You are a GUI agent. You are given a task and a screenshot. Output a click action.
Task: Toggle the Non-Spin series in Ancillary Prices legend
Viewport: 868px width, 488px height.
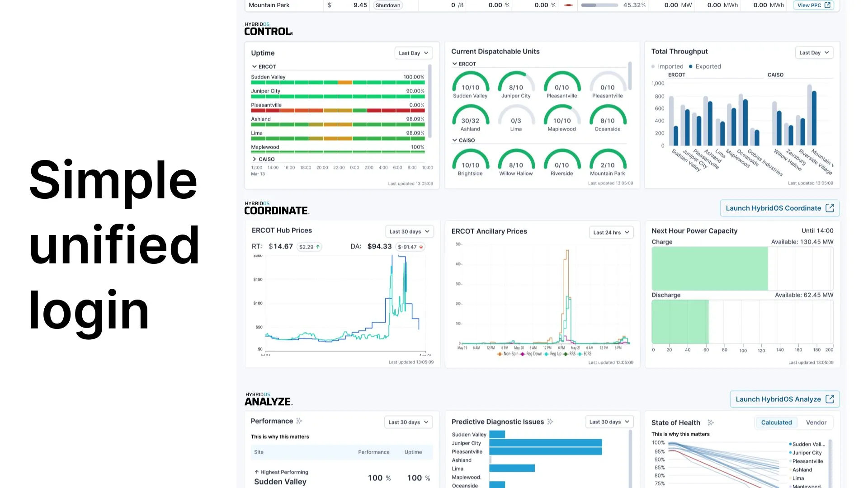pos(507,354)
